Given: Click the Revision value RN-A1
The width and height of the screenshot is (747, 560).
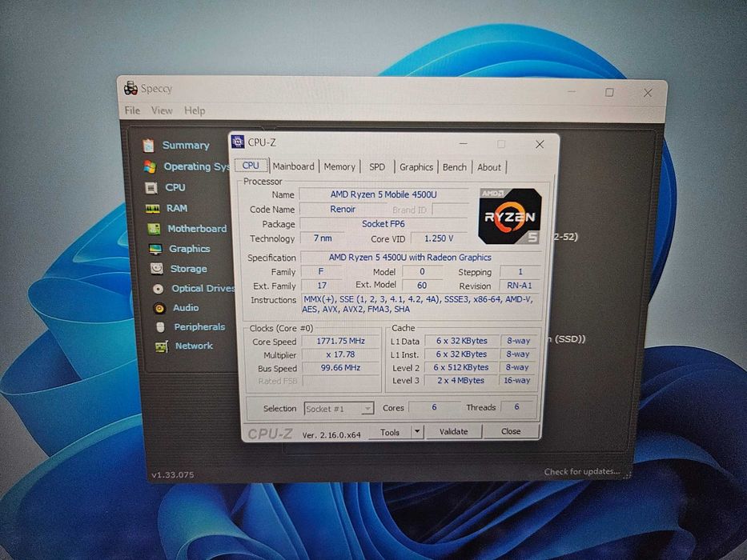Looking at the screenshot, I should point(520,286).
